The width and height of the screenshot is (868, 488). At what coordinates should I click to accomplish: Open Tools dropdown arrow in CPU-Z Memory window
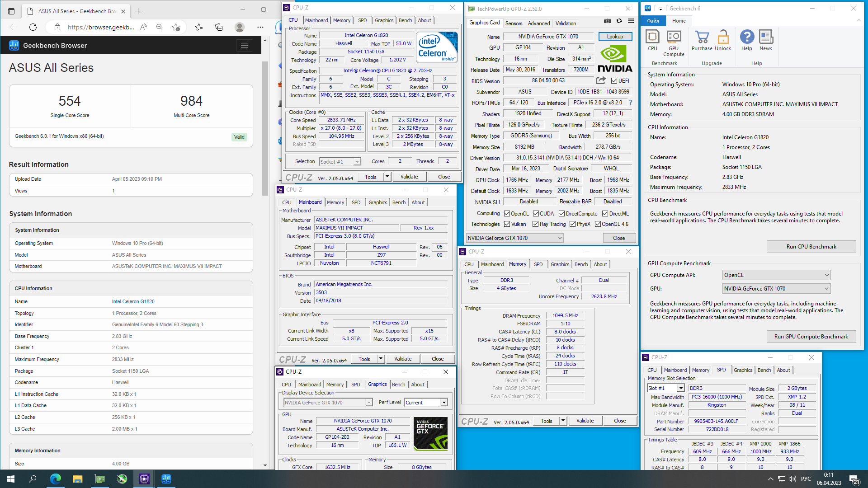point(563,421)
